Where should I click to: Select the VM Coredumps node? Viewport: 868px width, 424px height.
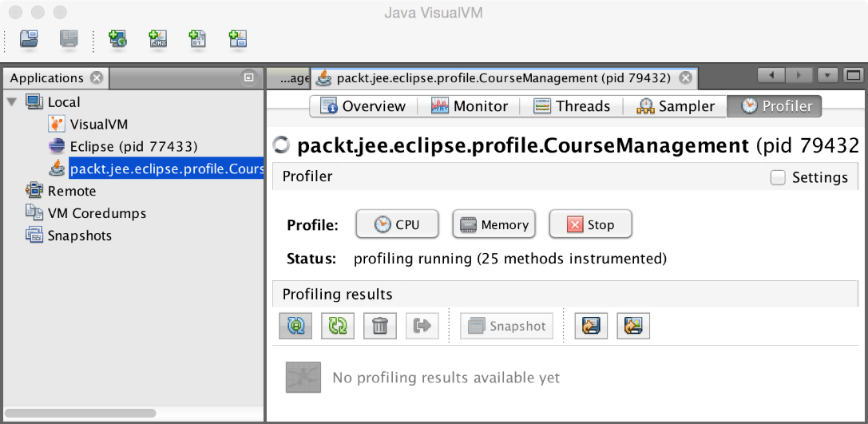(97, 213)
